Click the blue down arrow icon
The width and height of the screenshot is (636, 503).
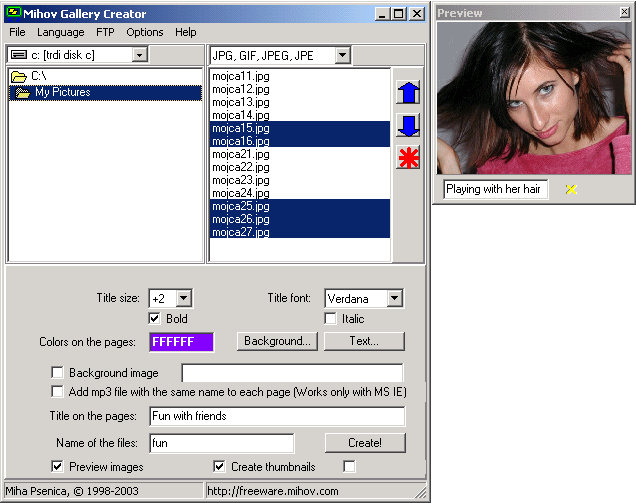(408, 125)
